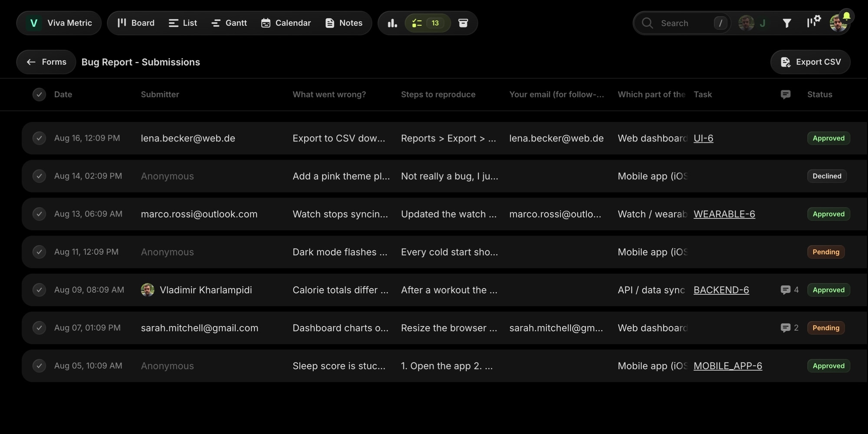Open Pending status on Dark mode row

[826, 252]
